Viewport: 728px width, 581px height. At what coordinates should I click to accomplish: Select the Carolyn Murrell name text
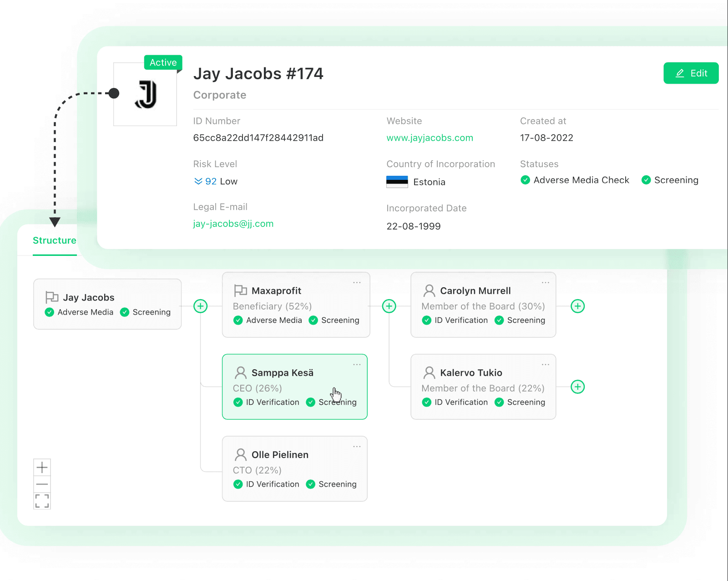tap(475, 290)
